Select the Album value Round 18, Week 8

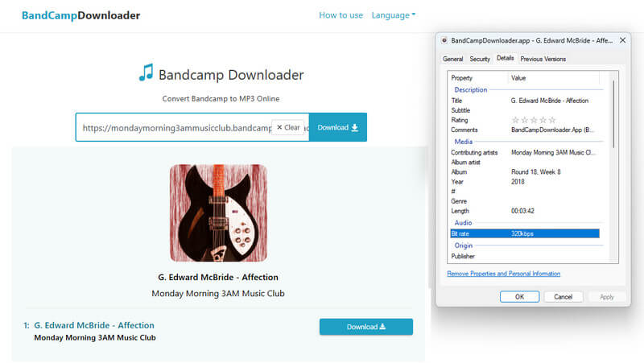(x=536, y=172)
